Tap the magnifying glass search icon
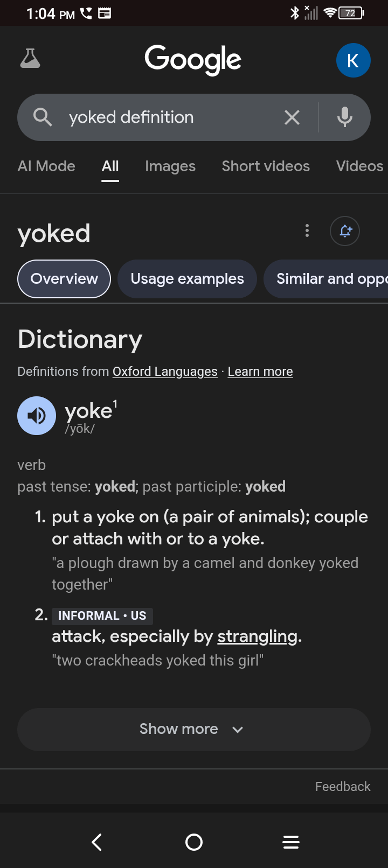Screen dimensions: 388x868 tap(43, 117)
